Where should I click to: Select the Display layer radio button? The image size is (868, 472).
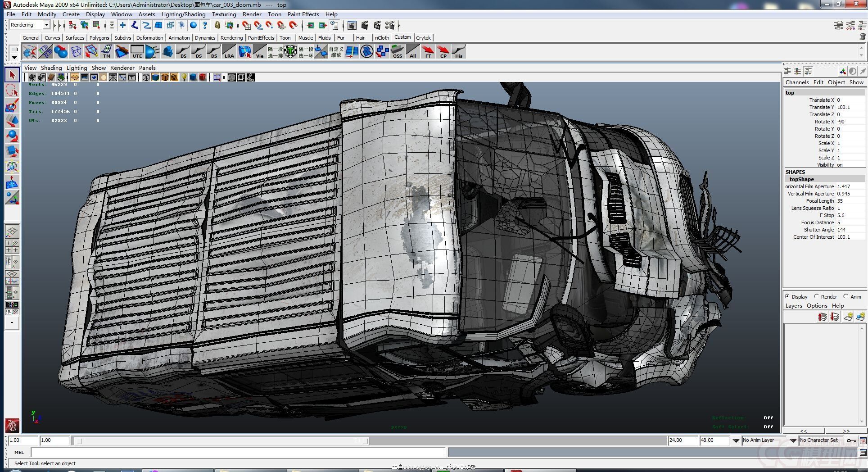[x=787, y=296]
